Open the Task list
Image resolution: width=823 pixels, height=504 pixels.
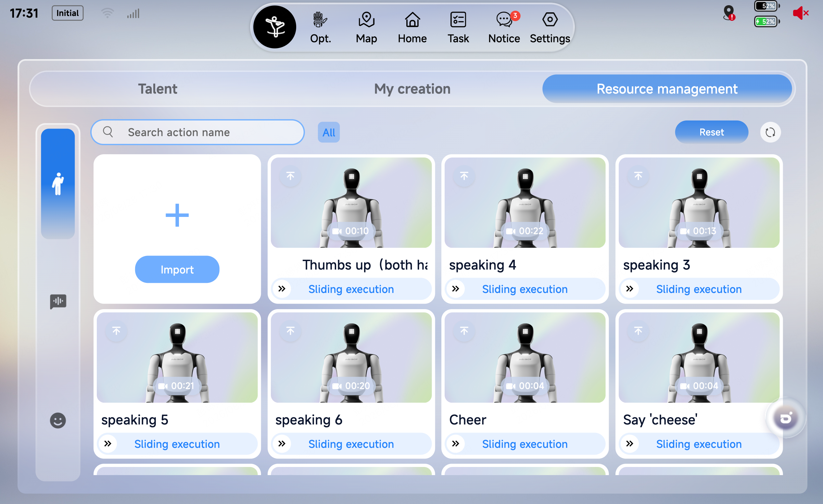[x=458, y=28]
